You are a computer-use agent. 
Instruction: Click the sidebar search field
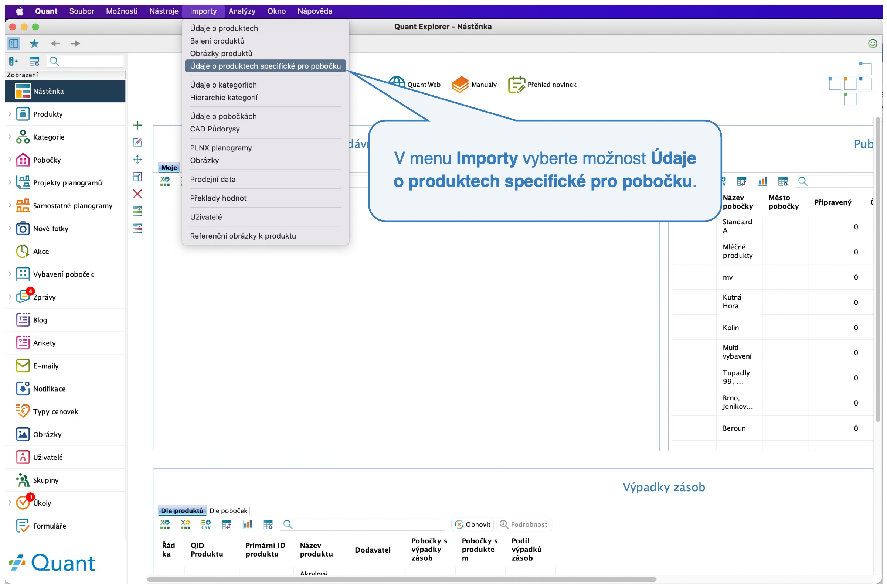click(x=85, y=61)
